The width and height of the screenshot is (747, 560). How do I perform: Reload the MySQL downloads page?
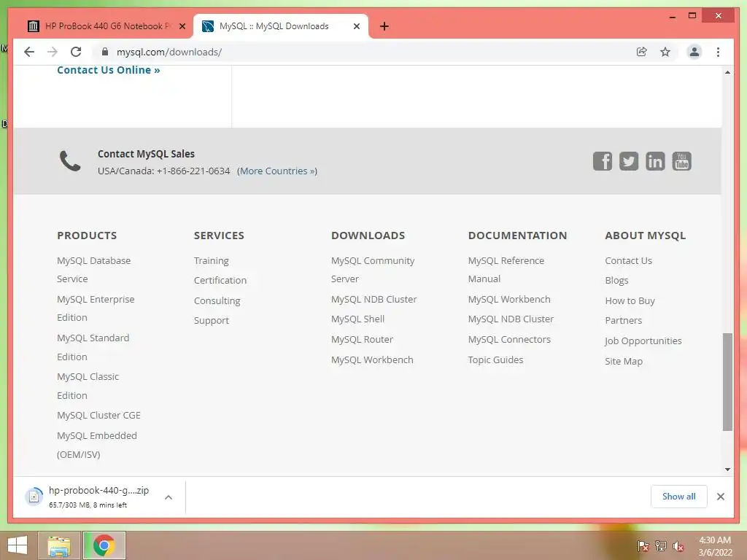point(76,52)
